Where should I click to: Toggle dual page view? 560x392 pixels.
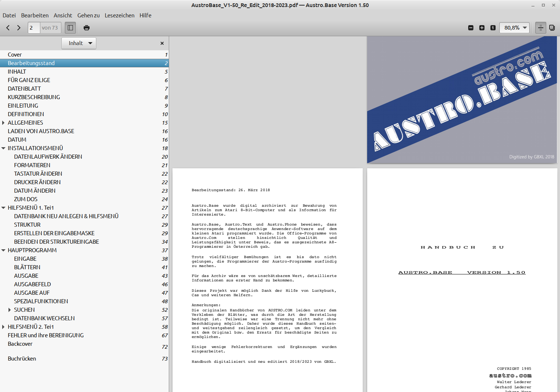[x=552, y=28]
